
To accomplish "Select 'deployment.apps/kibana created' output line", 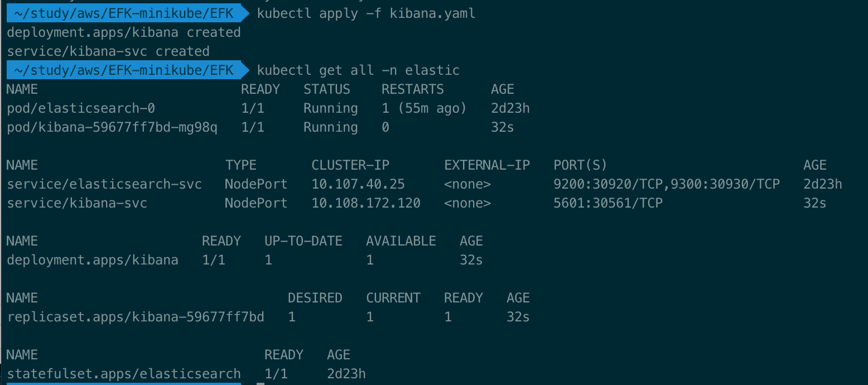I will click(124, 32).
